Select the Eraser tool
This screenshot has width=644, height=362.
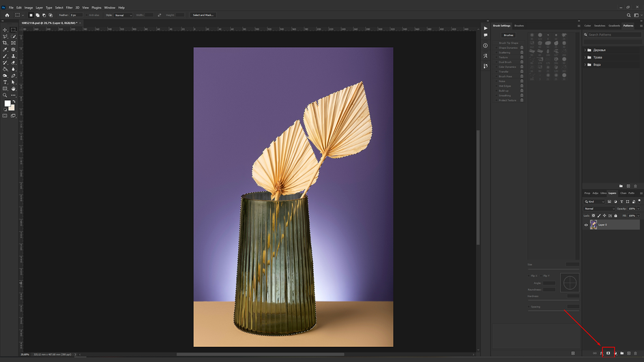coord(13,63)
